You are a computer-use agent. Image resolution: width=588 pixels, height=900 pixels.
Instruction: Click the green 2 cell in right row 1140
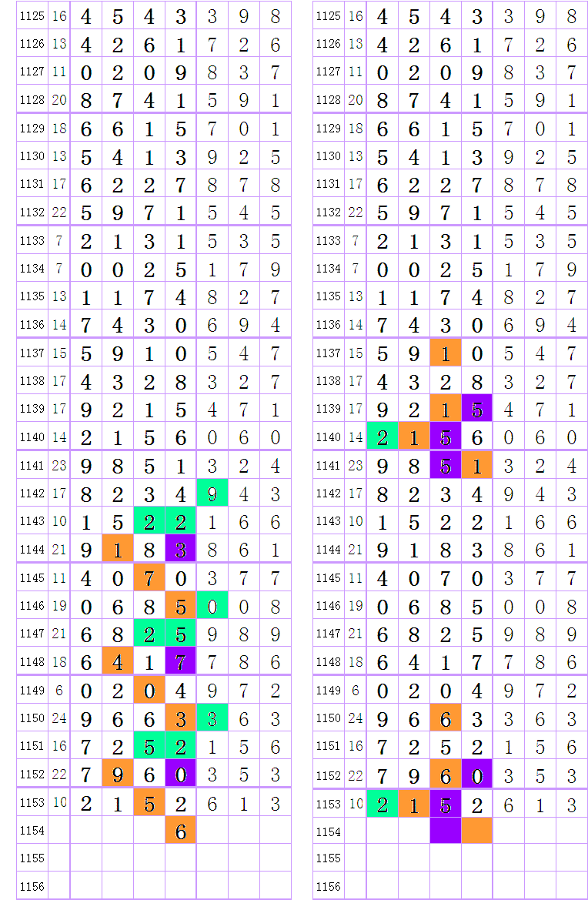click(383, 437)
